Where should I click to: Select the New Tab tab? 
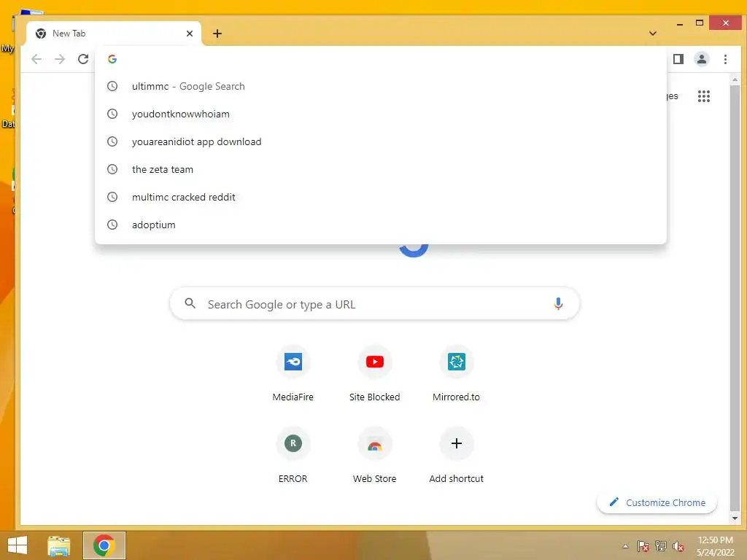tap(115, 34)
